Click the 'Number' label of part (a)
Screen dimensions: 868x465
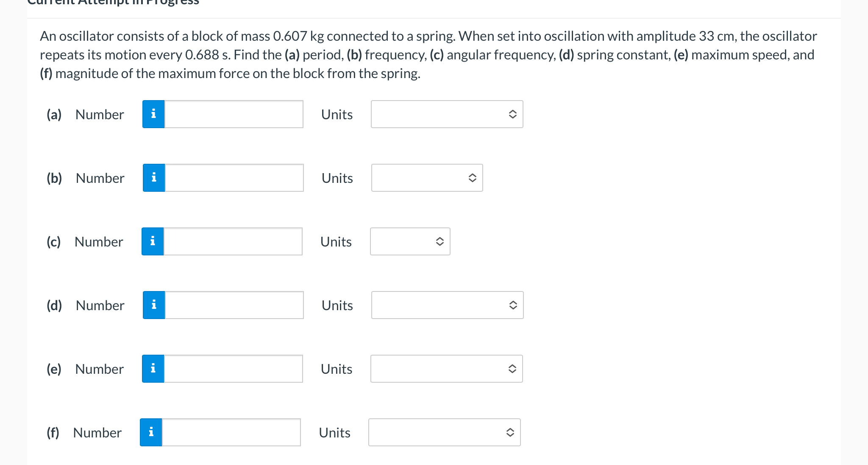click(x=100, y=115)
